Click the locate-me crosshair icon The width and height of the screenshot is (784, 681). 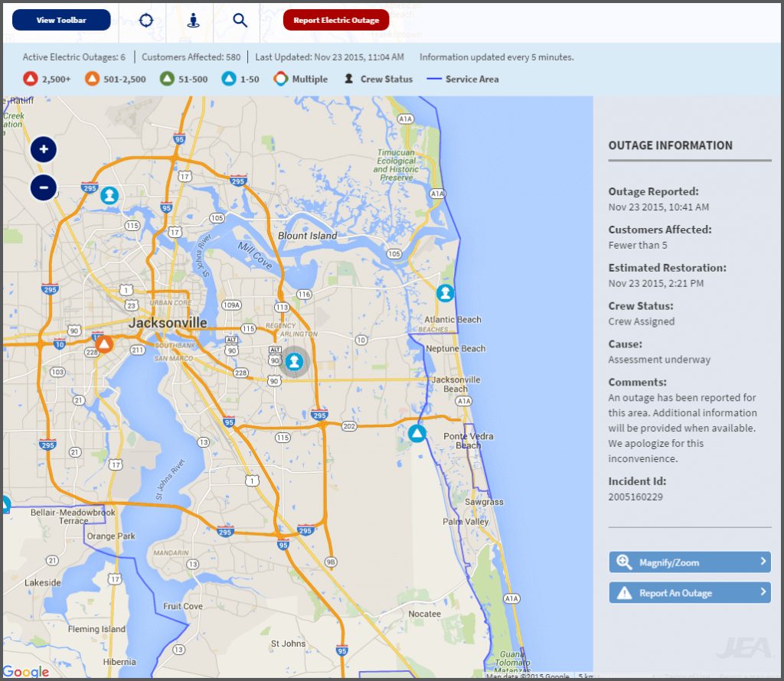point(146,20)
